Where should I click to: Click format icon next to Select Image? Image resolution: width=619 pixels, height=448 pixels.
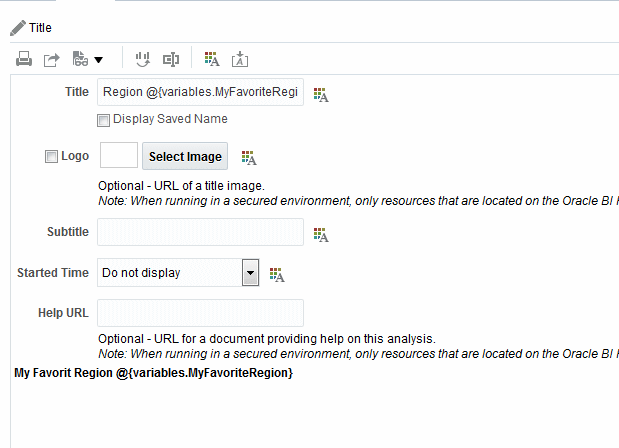coord(249,158)
